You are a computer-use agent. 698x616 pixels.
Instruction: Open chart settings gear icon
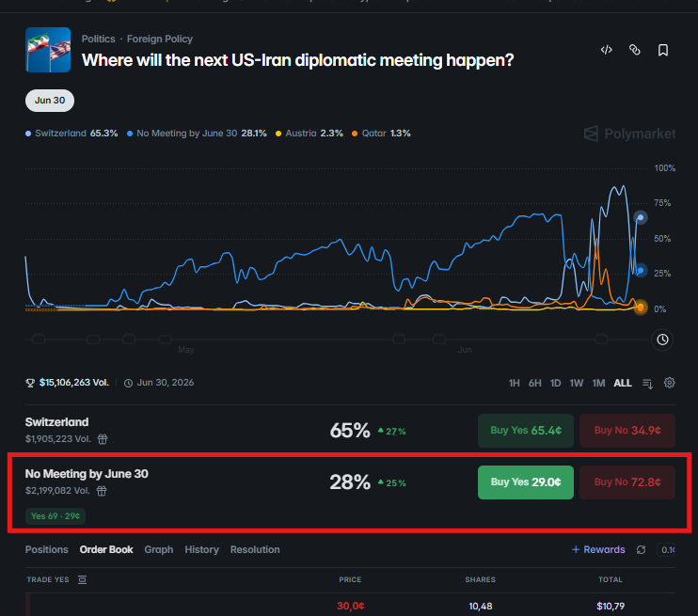(669, 383)
